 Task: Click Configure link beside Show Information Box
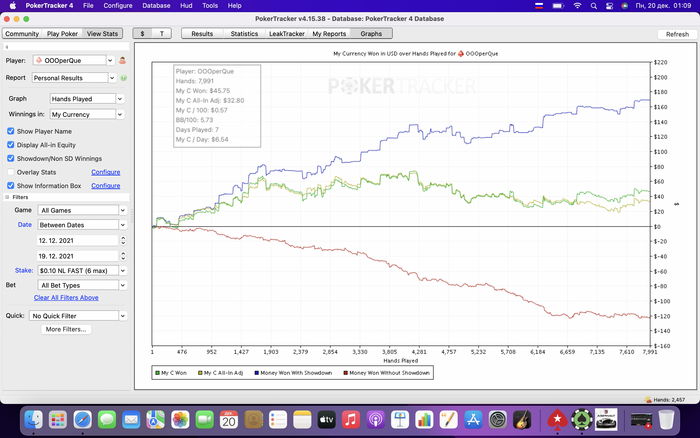106,186
